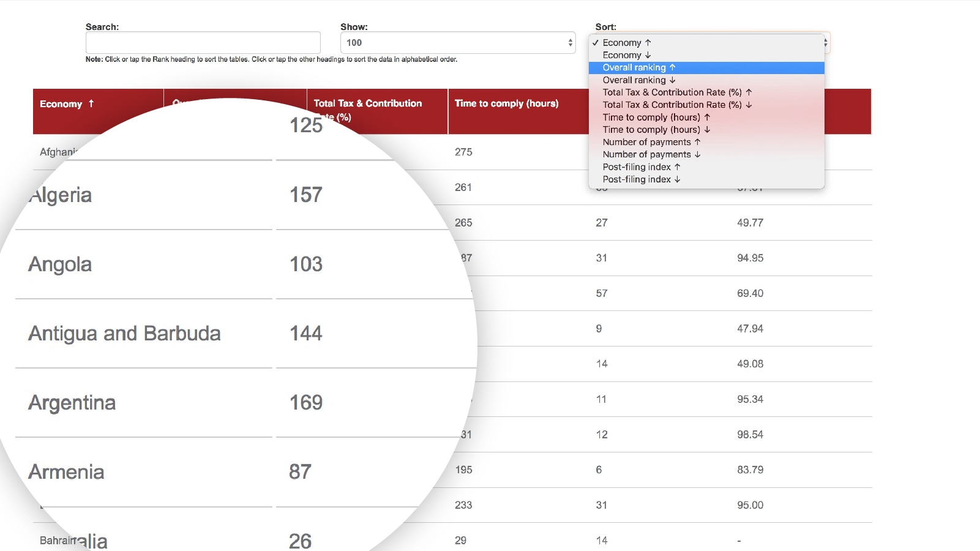Choose Overall ranking descending option
The image size is (980, 551).
(638, 80)
